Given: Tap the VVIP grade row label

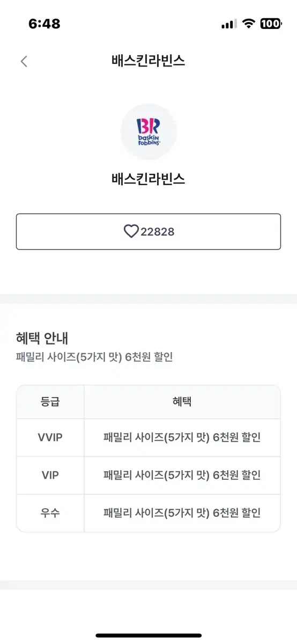Looking at the screenshot, I should coord(50,437).
